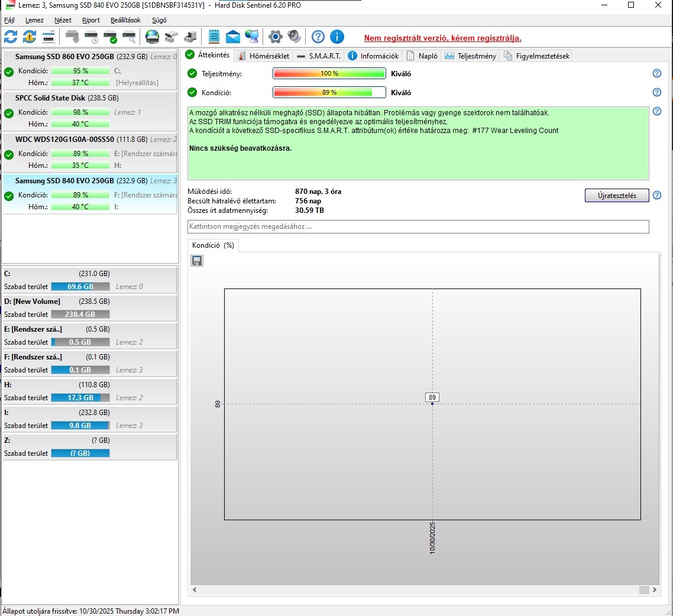Select the I: partition row
The height and width of the screenshot is (616, 673).
point(90,419)
